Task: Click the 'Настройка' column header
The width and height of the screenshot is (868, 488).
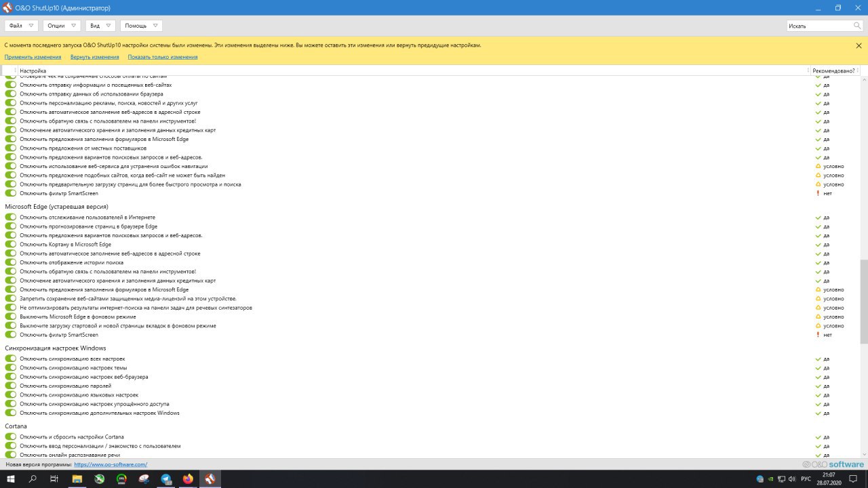Action: pos(414,70)
